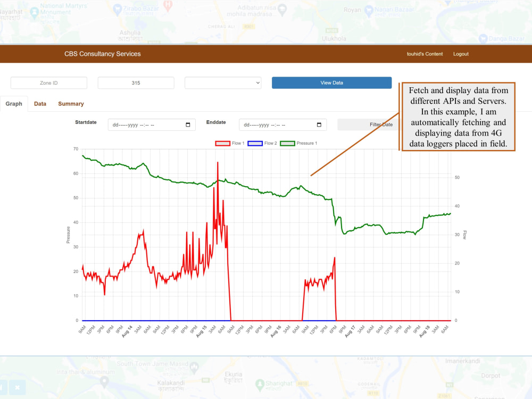Click the 70 value on pressure axis
This screenshot has width=532, height=399.
tap(76, 149)
